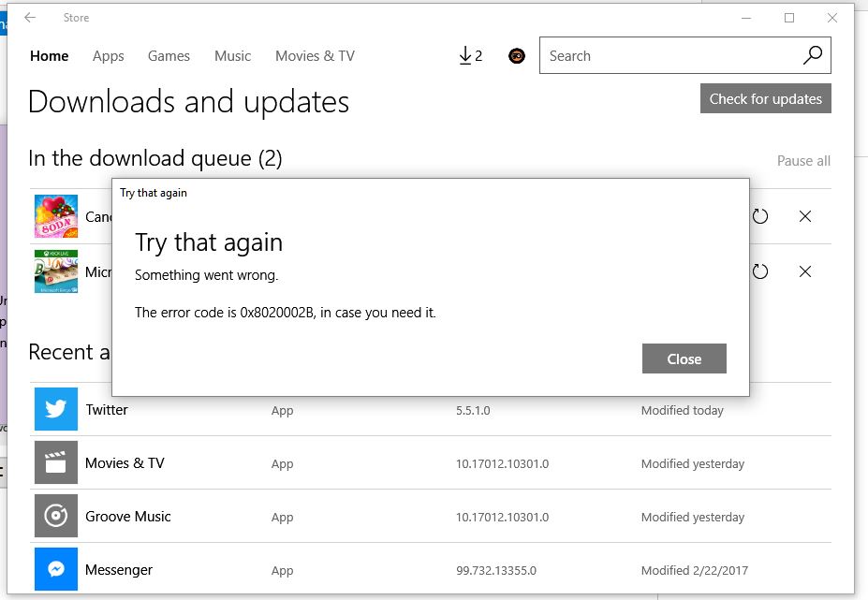Click Twitter's Modified today text
868x600 pixels.
[x=682, y=411]
